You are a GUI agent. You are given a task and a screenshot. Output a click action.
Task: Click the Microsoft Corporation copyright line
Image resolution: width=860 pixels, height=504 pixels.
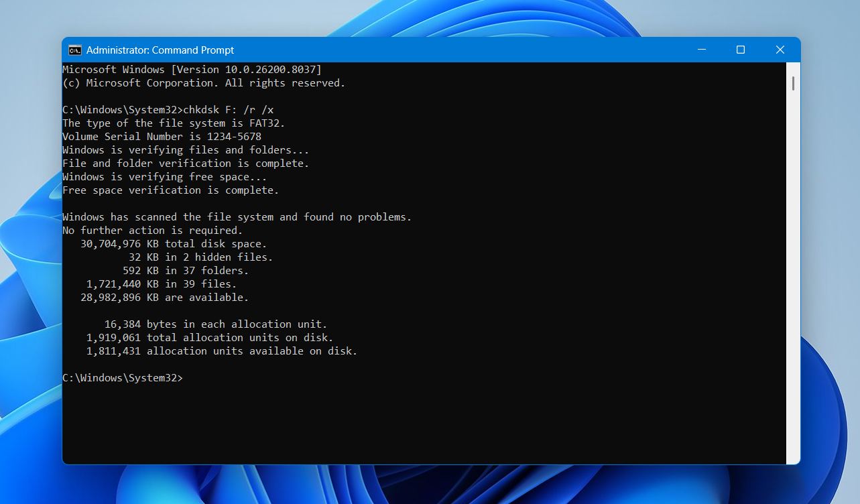(204, 82)
